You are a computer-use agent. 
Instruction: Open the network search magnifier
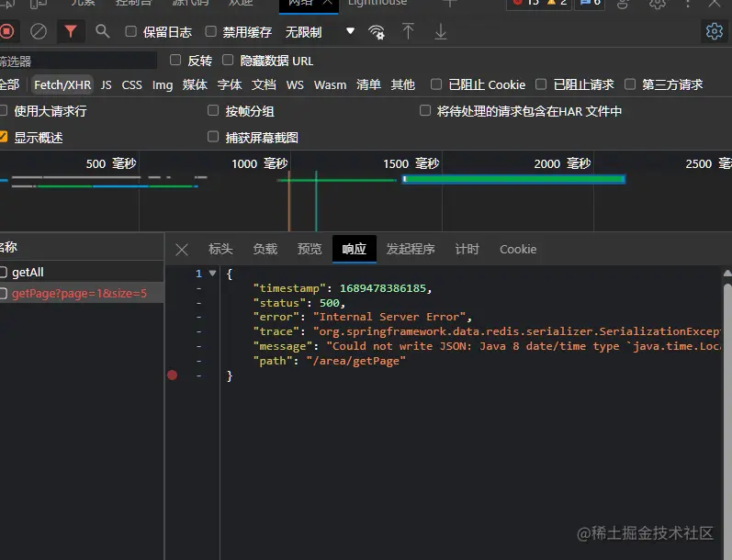pos(102,32)
